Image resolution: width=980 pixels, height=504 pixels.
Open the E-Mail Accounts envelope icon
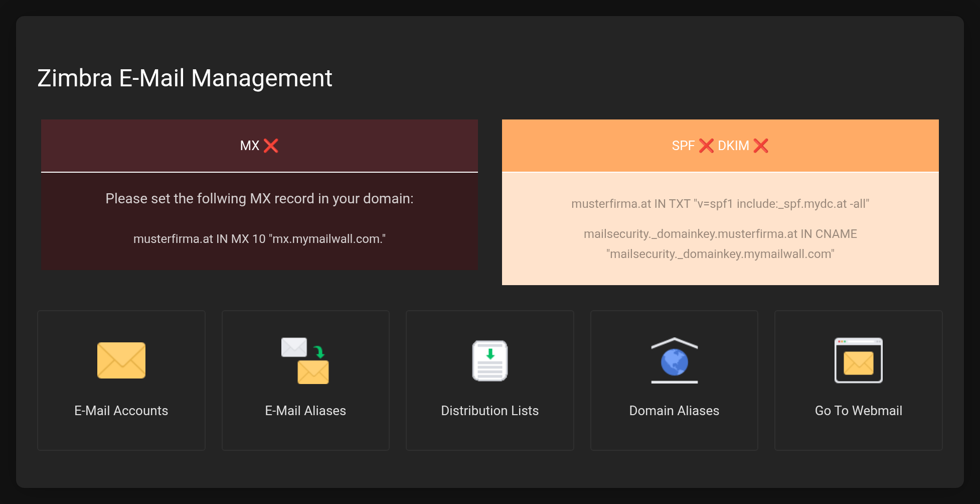pyautogui.click(x=121, y=360)
